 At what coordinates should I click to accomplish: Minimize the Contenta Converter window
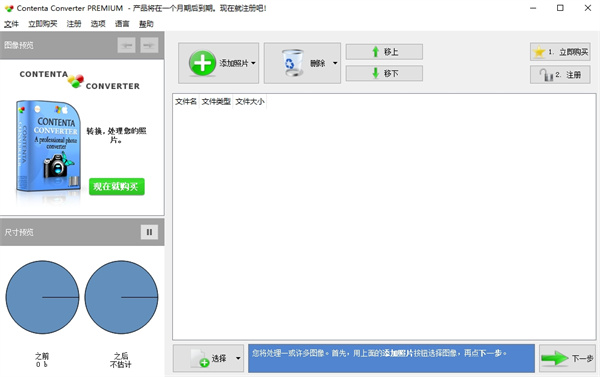533,8
